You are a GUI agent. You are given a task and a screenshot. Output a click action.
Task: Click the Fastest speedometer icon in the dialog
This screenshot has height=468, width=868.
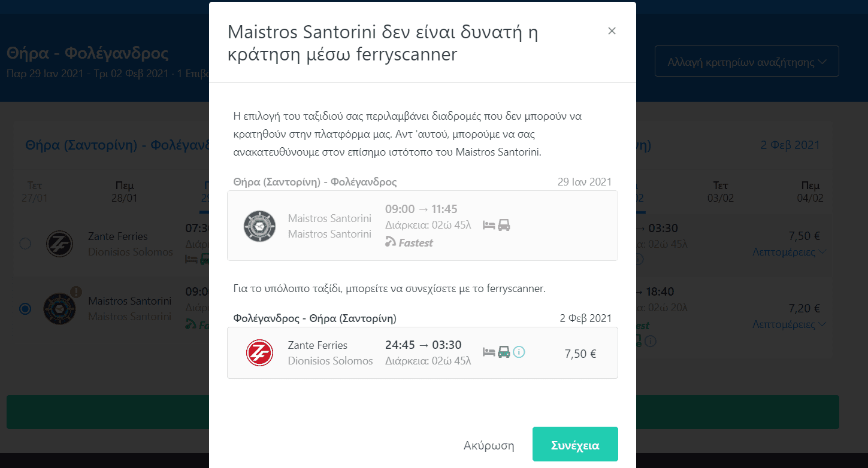click(391, 242)
